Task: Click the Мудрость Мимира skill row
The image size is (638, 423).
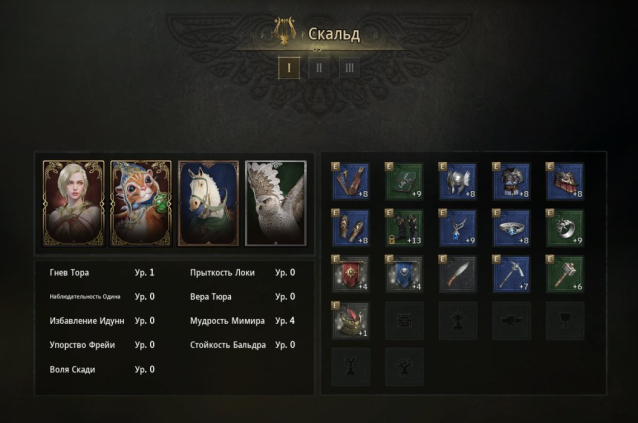Action: point(243,321)
